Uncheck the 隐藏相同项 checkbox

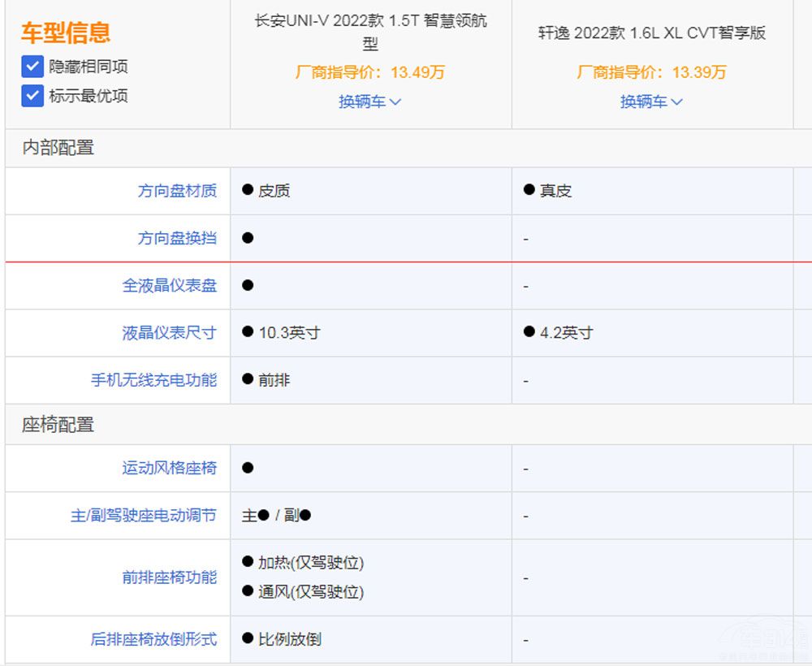pyautogui.click(x=31, y=67)
